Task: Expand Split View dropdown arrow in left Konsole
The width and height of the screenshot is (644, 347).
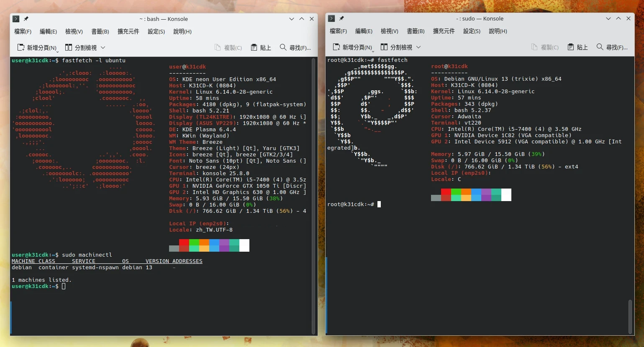Action: pyautogui.click(x=103, y=47)
